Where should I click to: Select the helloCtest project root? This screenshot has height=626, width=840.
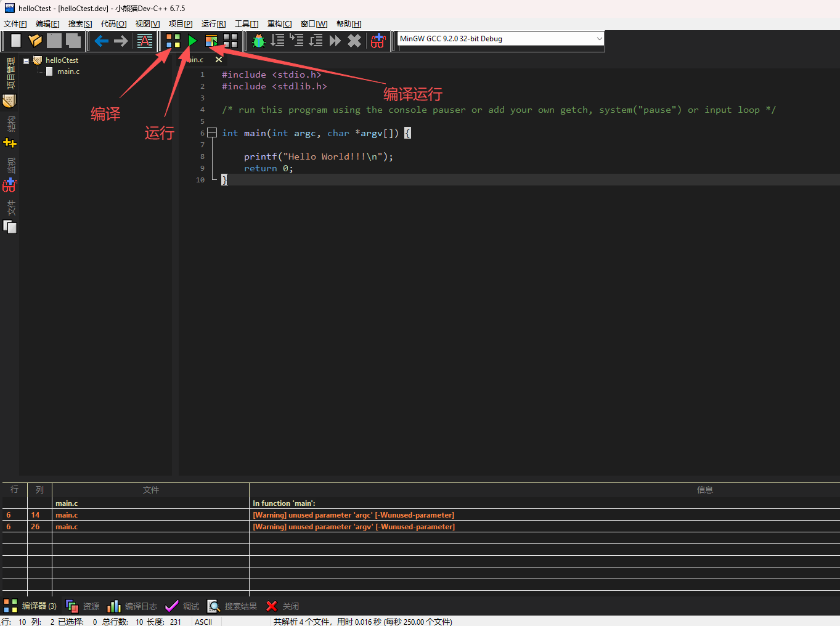62,60
